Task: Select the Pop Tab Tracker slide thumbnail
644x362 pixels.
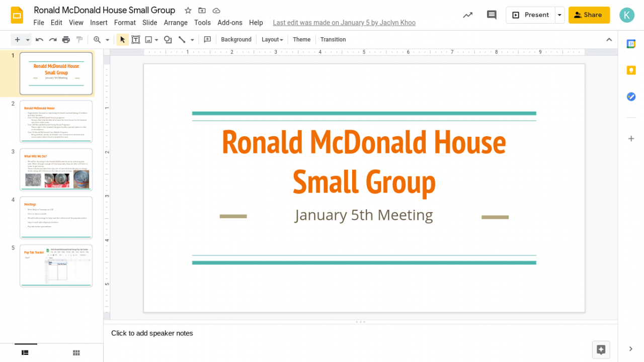Action: click(56, 265)
